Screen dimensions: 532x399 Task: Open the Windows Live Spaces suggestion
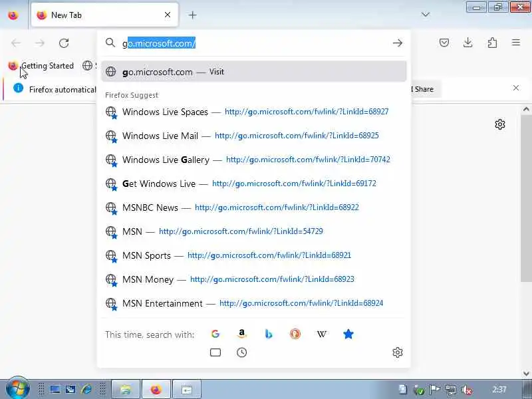[254, 112]
